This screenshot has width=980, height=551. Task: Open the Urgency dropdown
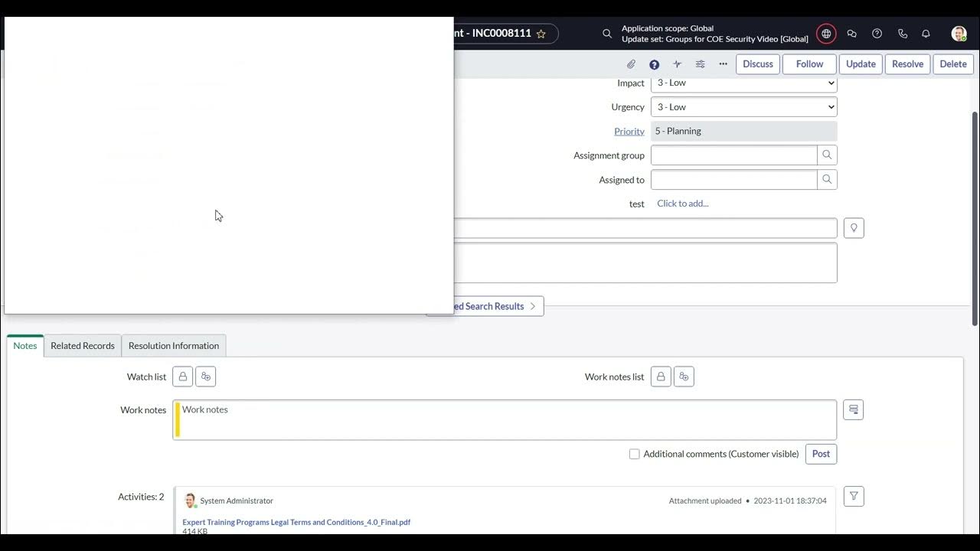[743, 107]
